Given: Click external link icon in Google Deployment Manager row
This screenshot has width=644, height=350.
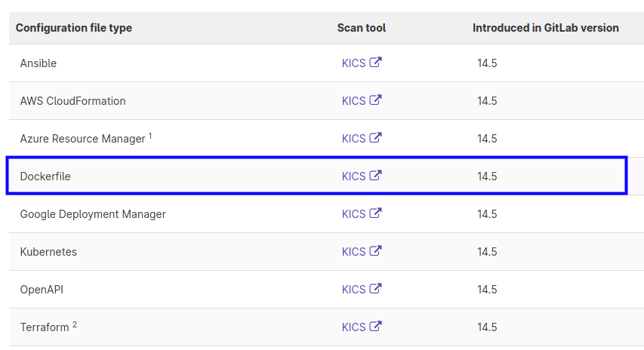Looking at the screenshot, I should coord(375,213).
